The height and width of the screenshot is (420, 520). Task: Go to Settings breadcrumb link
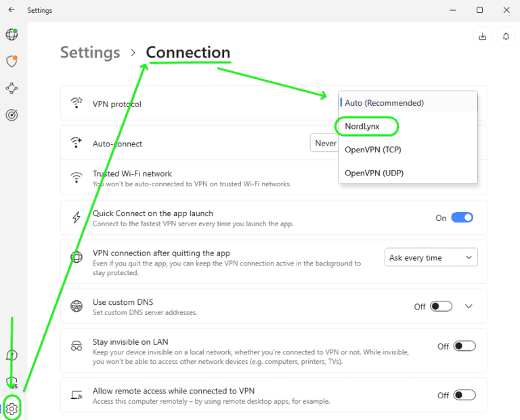(x=90, y=53)
